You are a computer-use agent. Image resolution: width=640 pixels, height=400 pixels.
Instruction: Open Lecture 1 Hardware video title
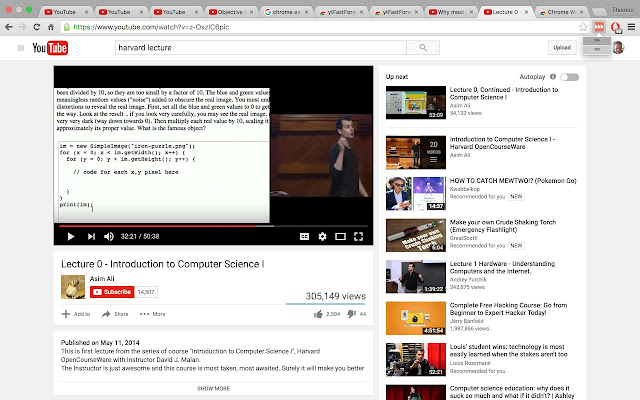coord(502,267)
